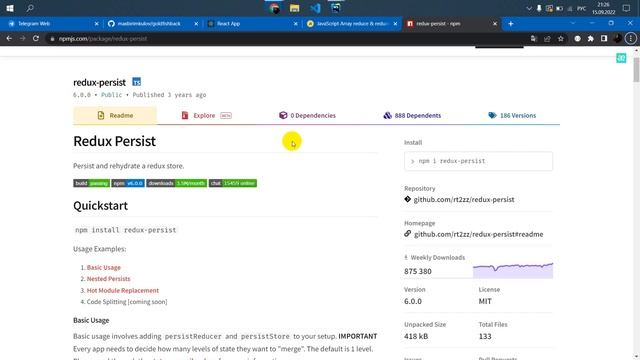
Task: Switch to JavaScript Array reduce browser tab
Action: click(351, 24)
